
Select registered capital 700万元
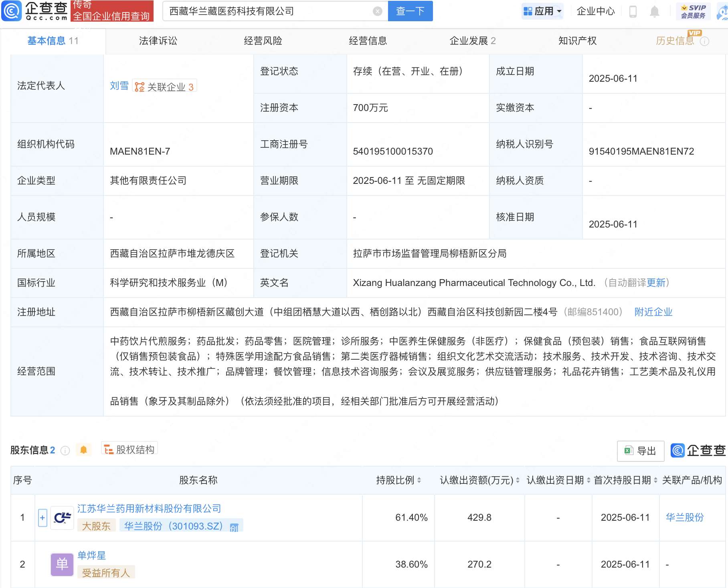(370, 108)
